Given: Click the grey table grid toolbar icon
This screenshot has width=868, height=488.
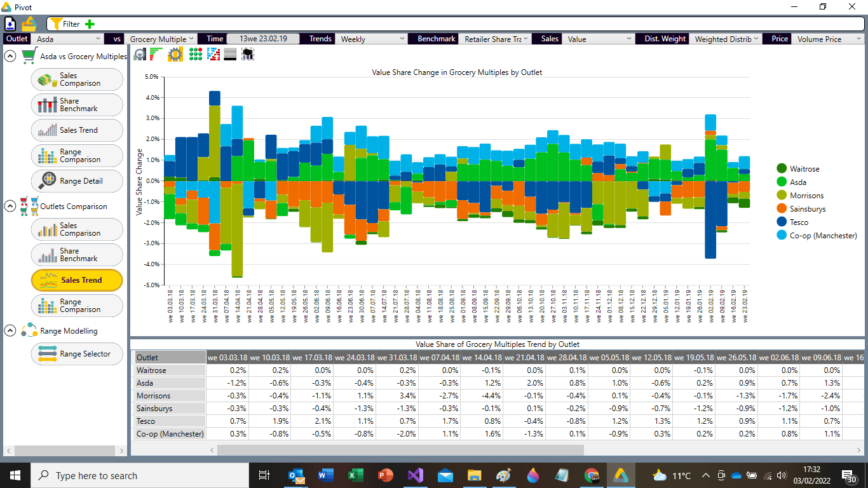Looking at the screenshot, I should pos(230,55).
